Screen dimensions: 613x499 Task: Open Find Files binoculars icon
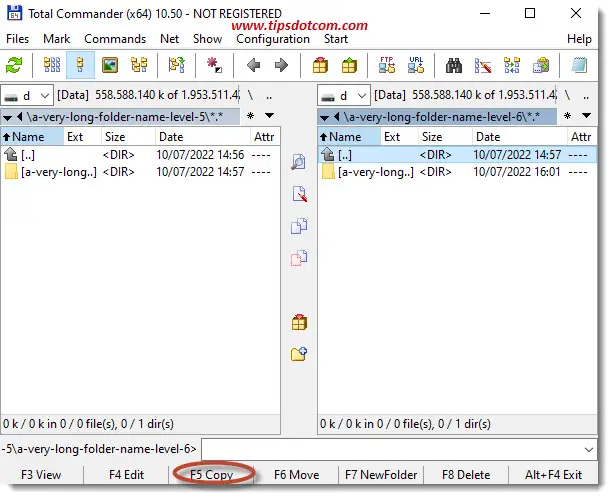tap(454, 66)
